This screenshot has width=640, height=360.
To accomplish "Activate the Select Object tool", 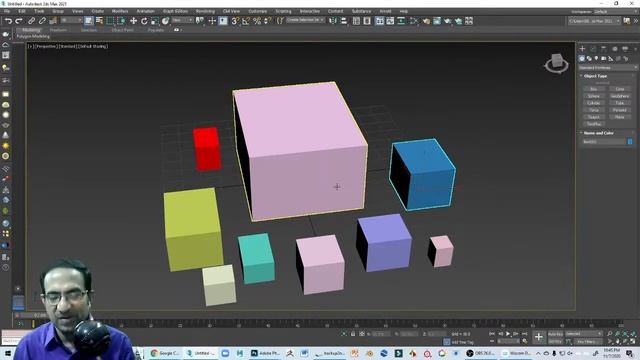I will click(x=89, y=21).
